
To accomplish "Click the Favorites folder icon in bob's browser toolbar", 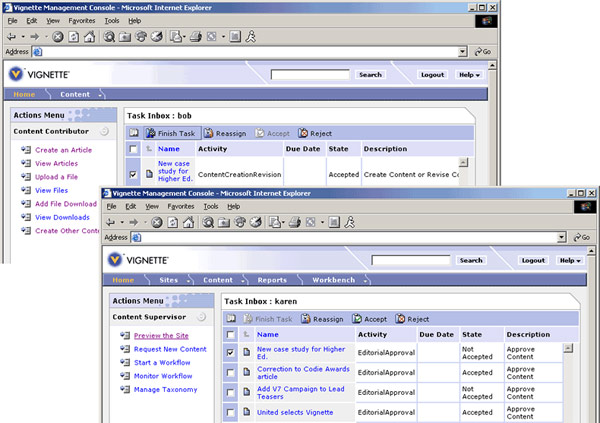I will 125,37.
